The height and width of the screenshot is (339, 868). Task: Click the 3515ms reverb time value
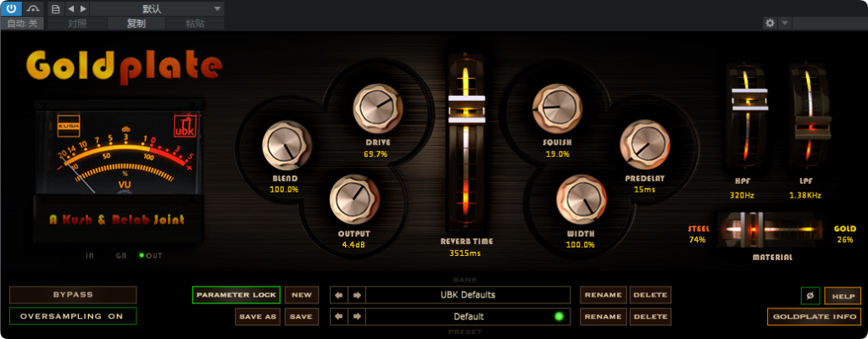click(465, 253)
